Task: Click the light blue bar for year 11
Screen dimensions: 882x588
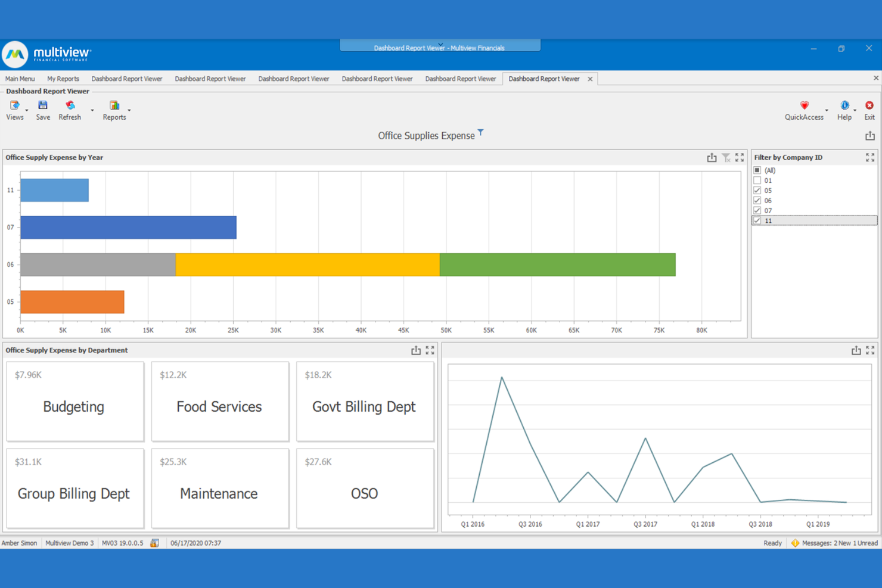Action: [x=54, y=190]
